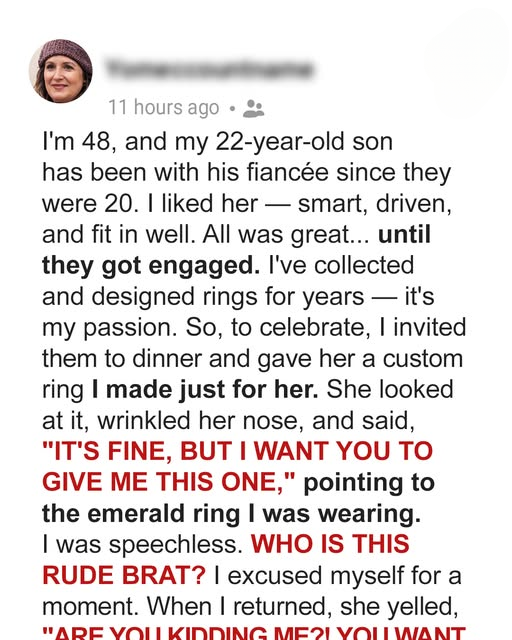Click bold text 'the emerald ring I was wearing.'
Viewport: 512px width, 640px height.
(x=231, y=513)
